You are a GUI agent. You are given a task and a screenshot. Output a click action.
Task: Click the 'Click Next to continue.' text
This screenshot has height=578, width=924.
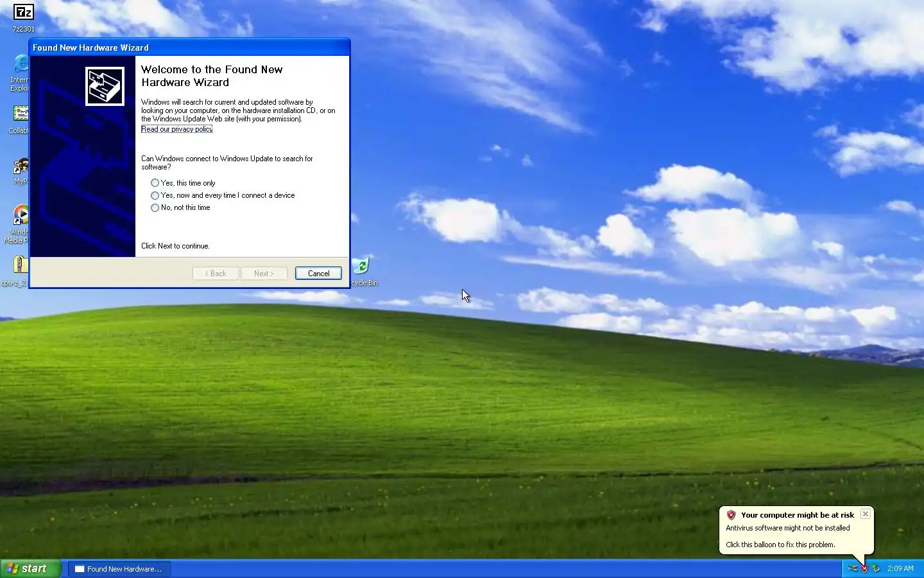175,246
